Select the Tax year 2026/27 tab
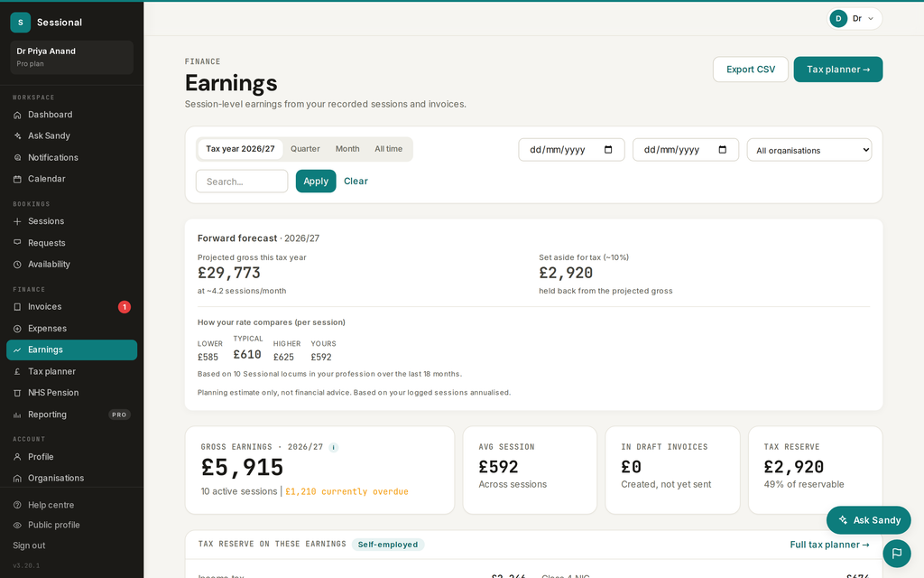The height and width of the screenshot is (578, 924). 240,149
